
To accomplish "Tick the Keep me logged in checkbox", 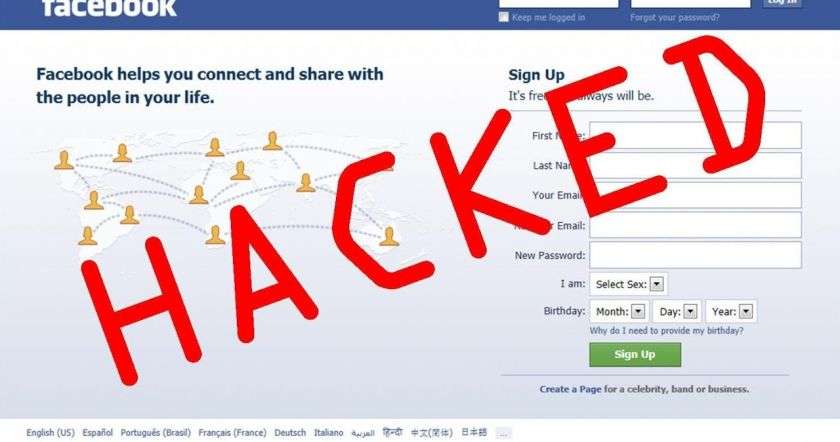I will pos(504,17).
